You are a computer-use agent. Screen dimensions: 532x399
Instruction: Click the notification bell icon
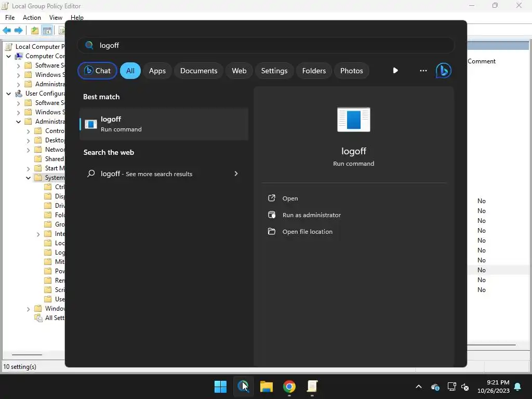518,387
